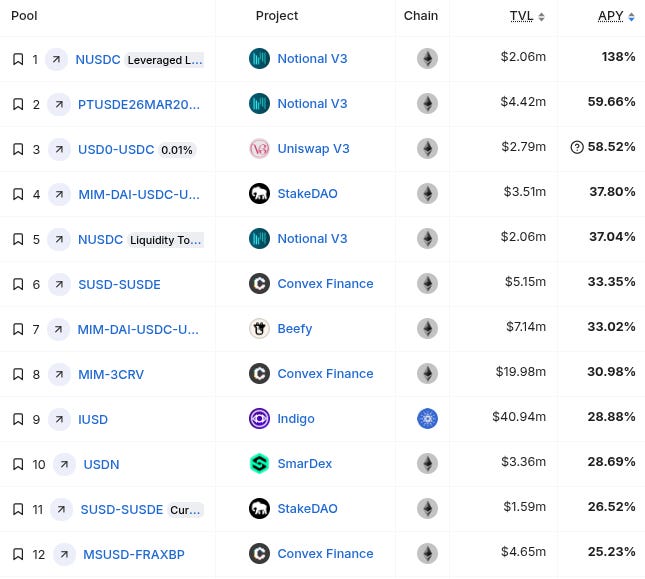Click the StakeDAO logo in row 11
Image resolution: width=645 pixels, height=579 pixels.
[x=260, y=509]
